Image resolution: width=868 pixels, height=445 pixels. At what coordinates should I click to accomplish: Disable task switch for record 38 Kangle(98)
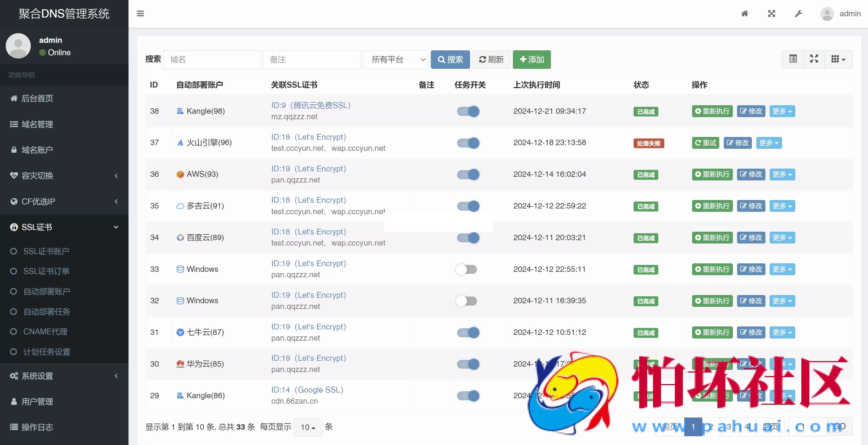click(468, 111)
